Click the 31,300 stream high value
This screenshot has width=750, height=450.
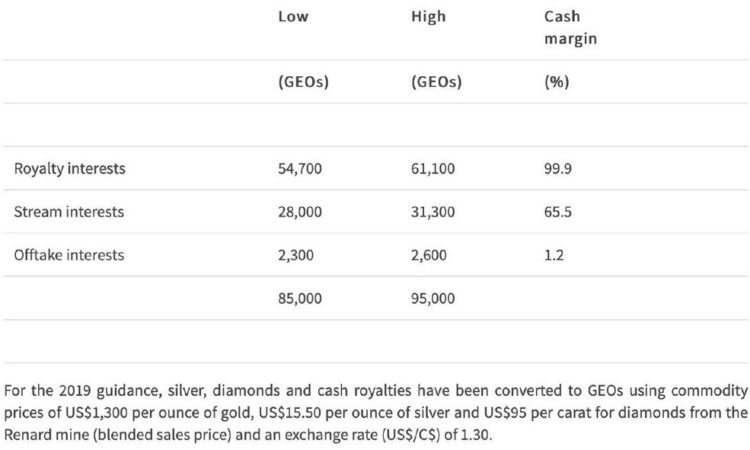click(433, 212)
